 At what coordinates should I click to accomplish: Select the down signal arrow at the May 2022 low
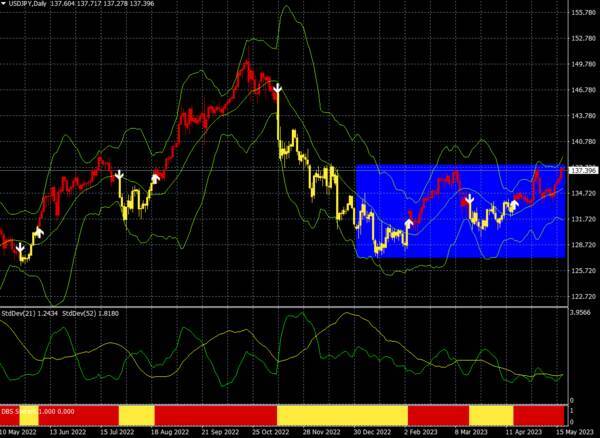20,249
